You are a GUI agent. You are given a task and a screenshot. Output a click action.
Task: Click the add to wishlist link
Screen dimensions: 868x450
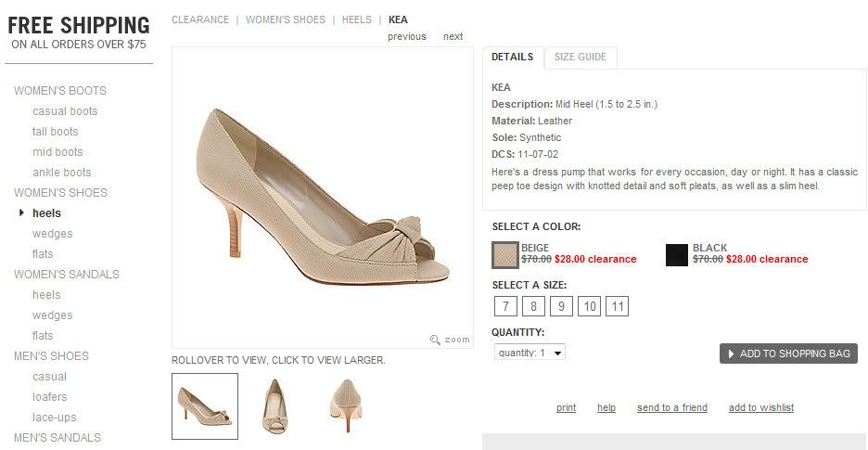coord(760,407)
